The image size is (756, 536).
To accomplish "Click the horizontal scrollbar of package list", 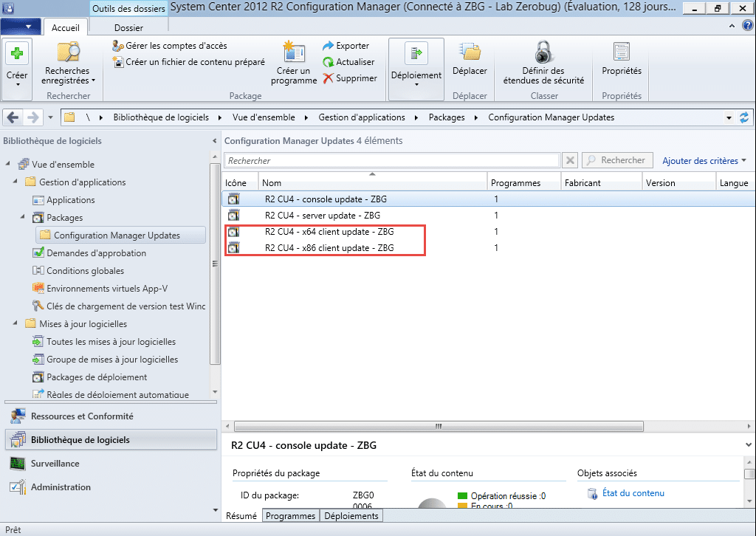I will [439, 426].
